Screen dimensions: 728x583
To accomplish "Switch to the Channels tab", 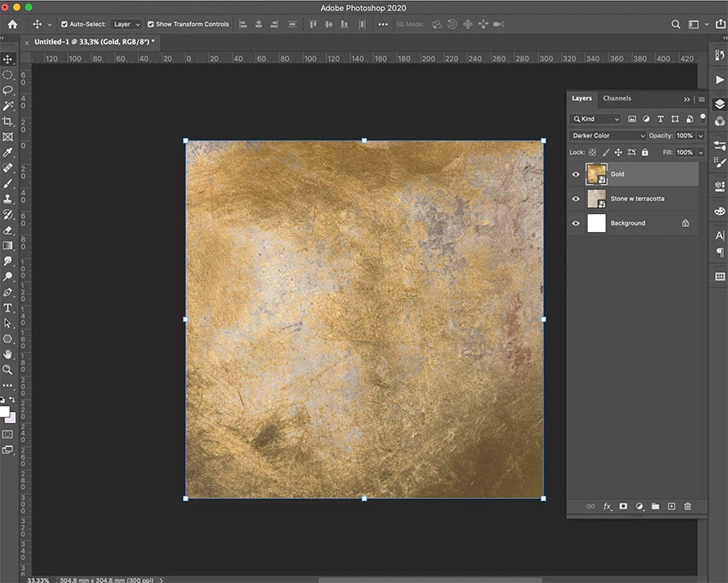I will (617, 98).
